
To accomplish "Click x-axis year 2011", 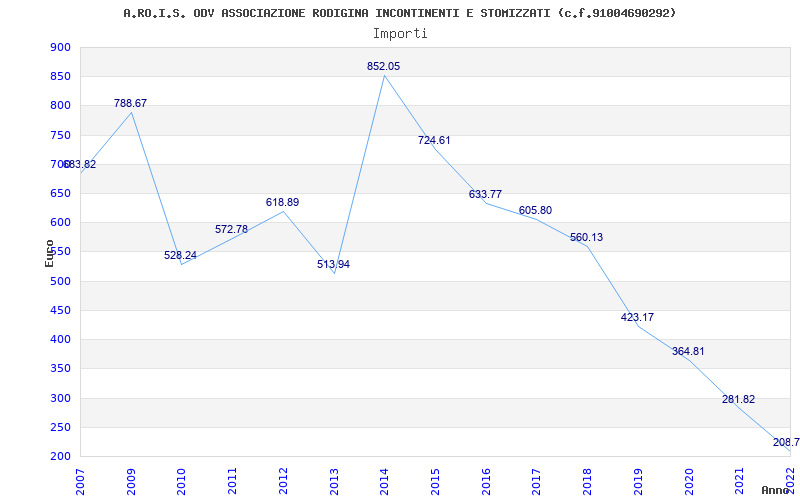I will click(233, 481).
